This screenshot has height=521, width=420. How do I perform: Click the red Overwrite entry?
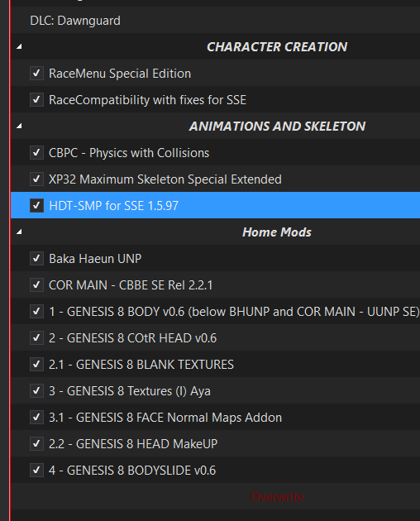coord(277,497)
